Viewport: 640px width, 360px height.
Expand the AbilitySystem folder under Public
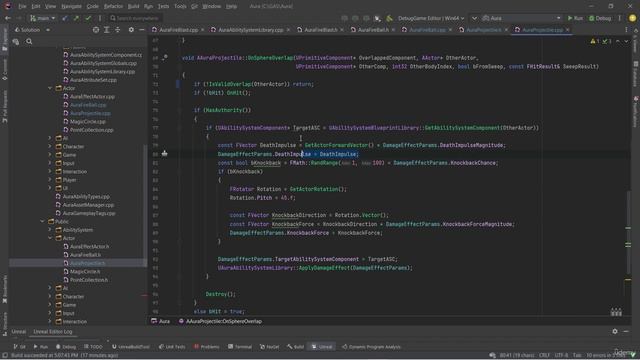click(x=50, y=230)
